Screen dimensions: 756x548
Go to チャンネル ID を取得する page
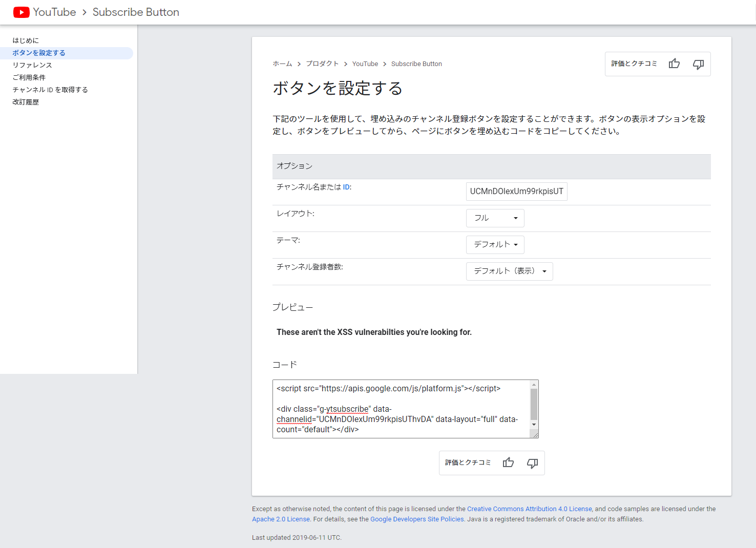50,90
